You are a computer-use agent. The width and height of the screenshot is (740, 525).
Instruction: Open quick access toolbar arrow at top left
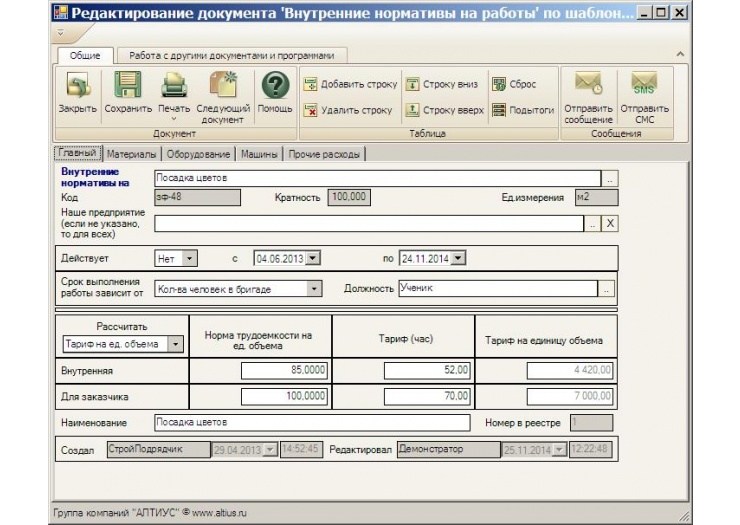tap(60, 33)
